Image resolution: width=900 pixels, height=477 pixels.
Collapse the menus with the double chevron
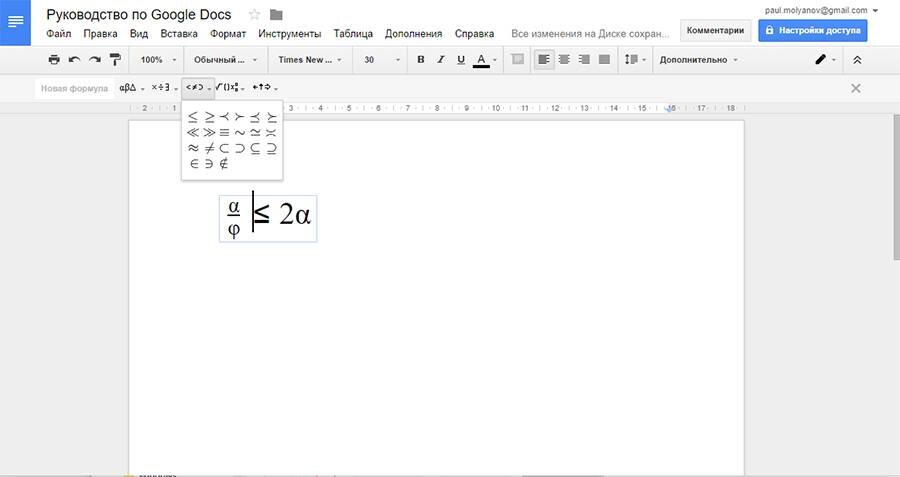pos(857,60)
